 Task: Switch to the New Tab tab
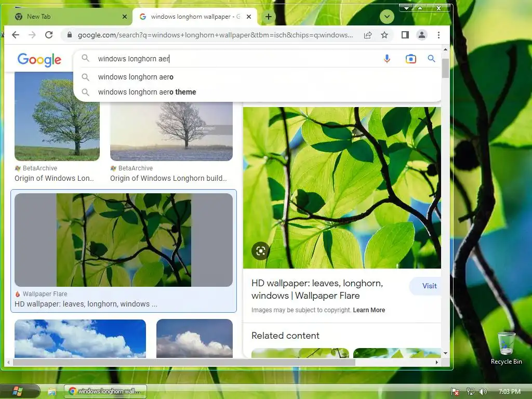point(69,17)
